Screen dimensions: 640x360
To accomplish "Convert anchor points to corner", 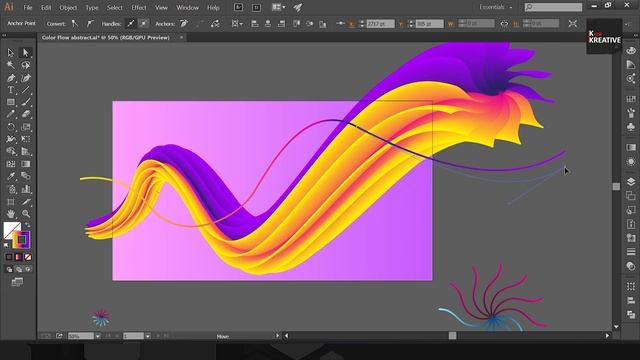I will pos(75,24).
